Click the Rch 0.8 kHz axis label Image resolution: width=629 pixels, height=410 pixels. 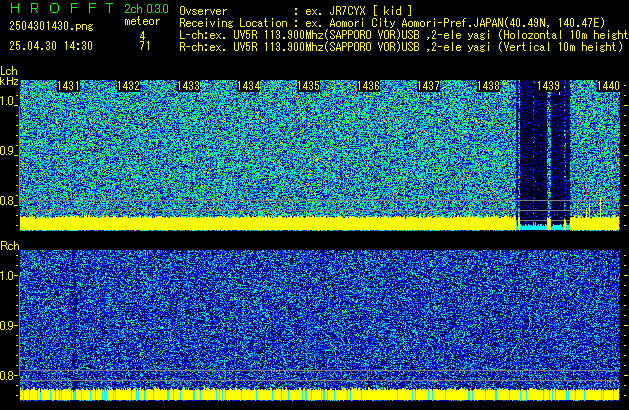pos(8,375)
